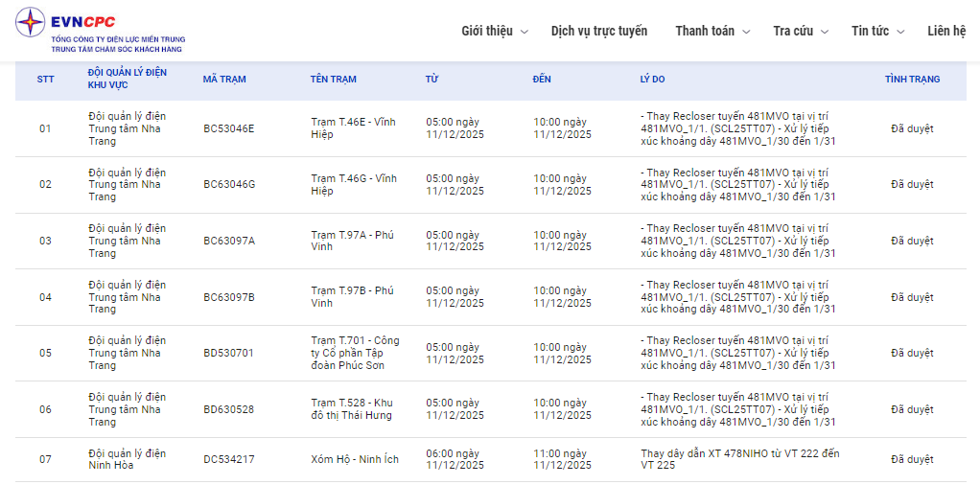Click station code BD630528

pyautogui.click(x=228, y=409)
